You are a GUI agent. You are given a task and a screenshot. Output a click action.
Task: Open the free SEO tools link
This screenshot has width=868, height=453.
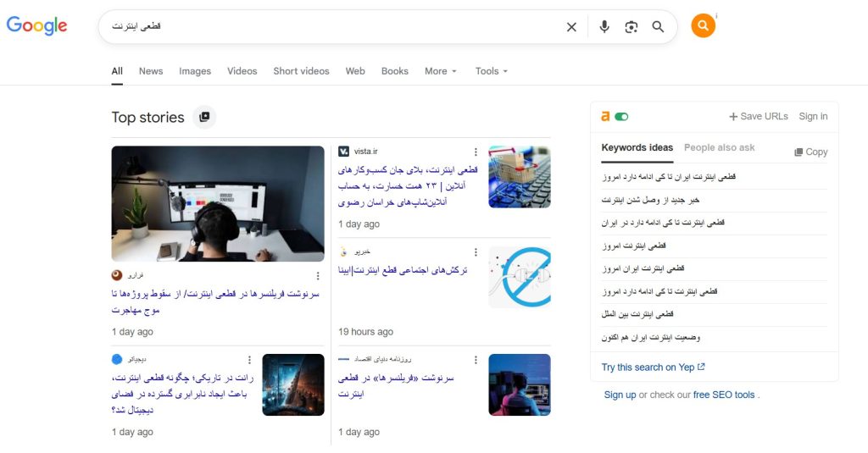click(724, 395)
